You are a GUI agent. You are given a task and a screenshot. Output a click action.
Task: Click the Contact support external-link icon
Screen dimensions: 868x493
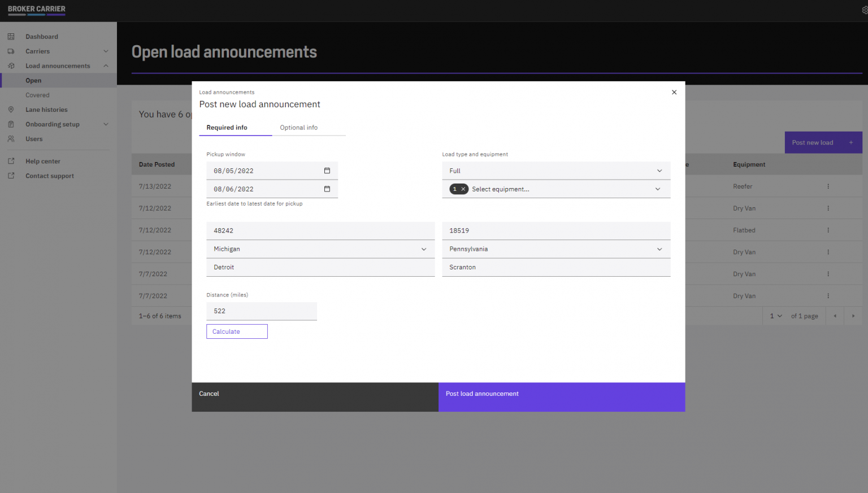pos(11,176)
